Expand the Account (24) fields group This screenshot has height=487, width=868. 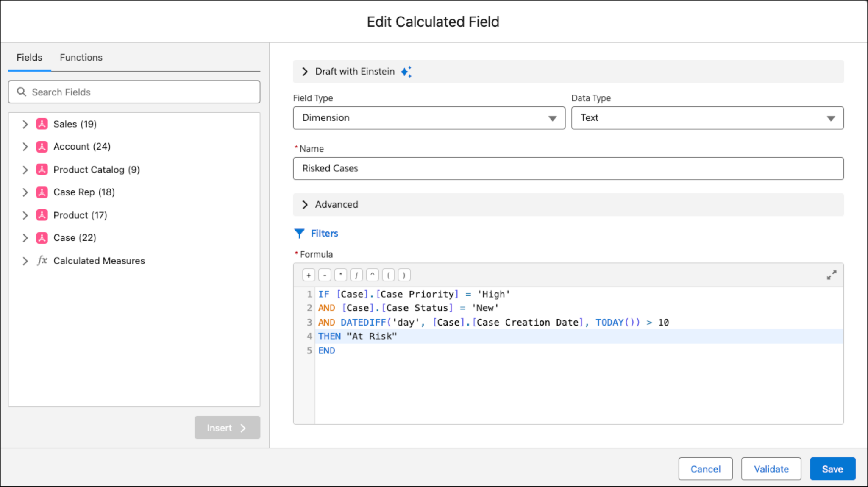(25, 147)
